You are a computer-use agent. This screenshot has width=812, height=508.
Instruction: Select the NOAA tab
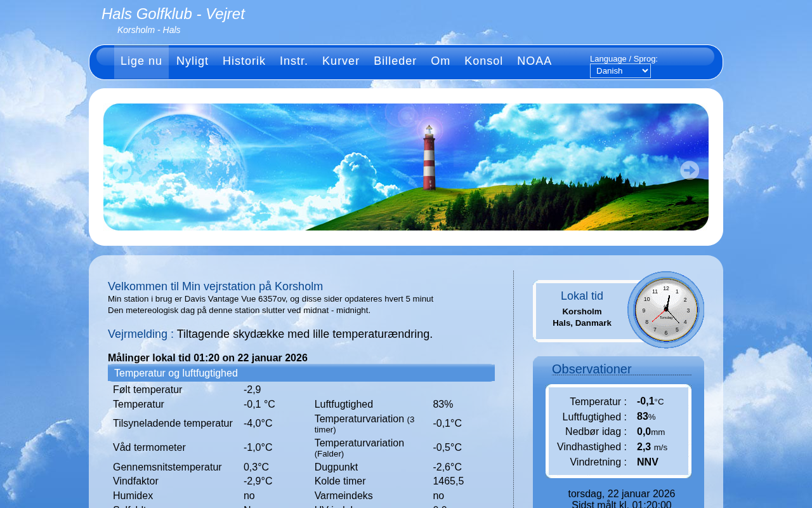pyautogui.click(x=534, y=62)
